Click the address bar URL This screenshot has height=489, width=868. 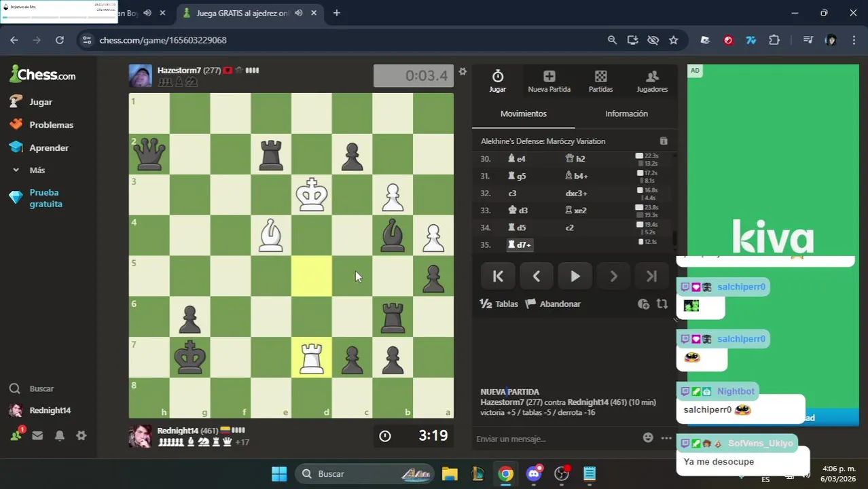click(163, 40)
